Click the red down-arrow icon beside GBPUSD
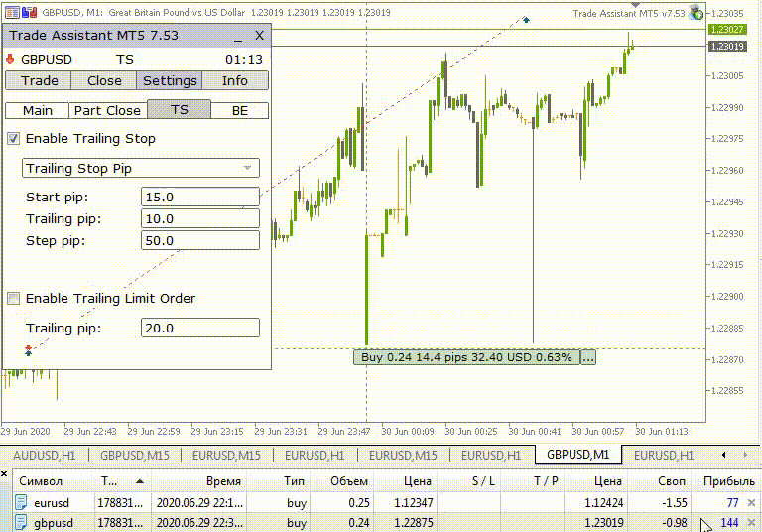 [x=10, y=59]
